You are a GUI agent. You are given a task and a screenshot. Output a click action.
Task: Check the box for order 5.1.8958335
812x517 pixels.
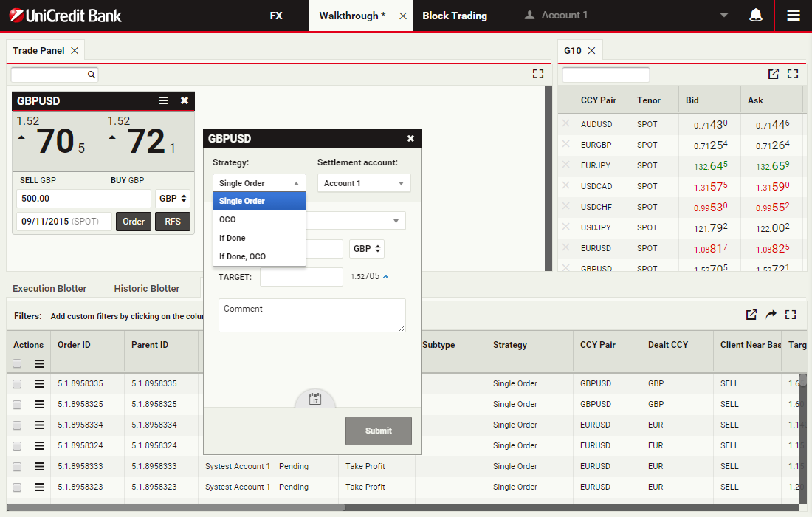coord(17,384)
